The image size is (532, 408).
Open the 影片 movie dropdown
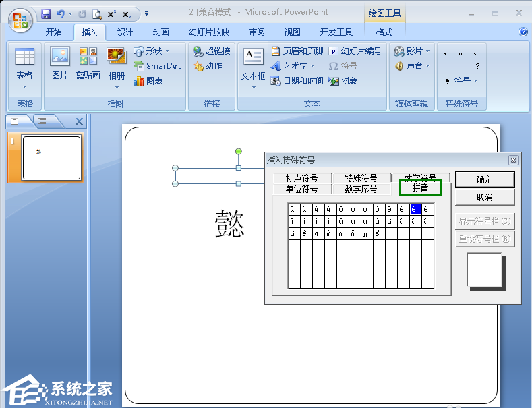click(x=413, y=51)
